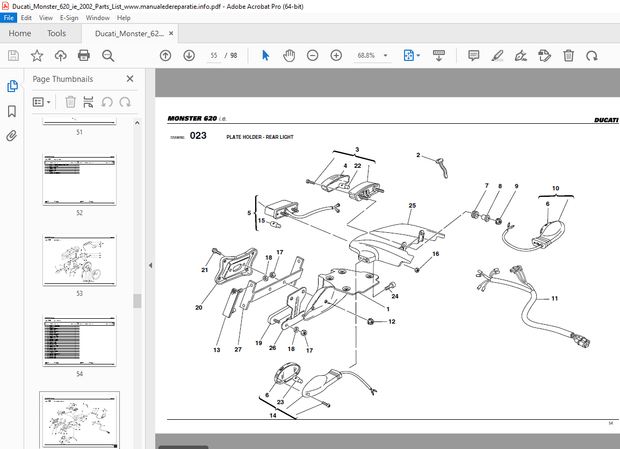Open the Window menu
The height and width of the screenshot is (449, 620).
point(97,18)
